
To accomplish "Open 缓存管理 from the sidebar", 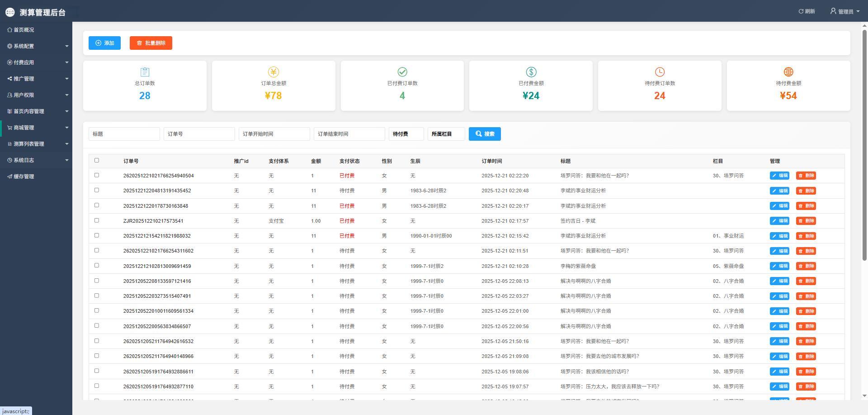I will 24,176.
